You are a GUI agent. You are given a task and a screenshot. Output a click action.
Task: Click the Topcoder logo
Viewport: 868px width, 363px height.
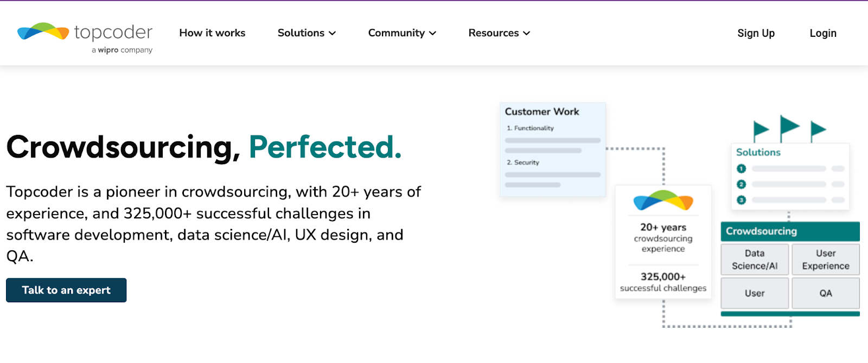(x=85, y=37)
